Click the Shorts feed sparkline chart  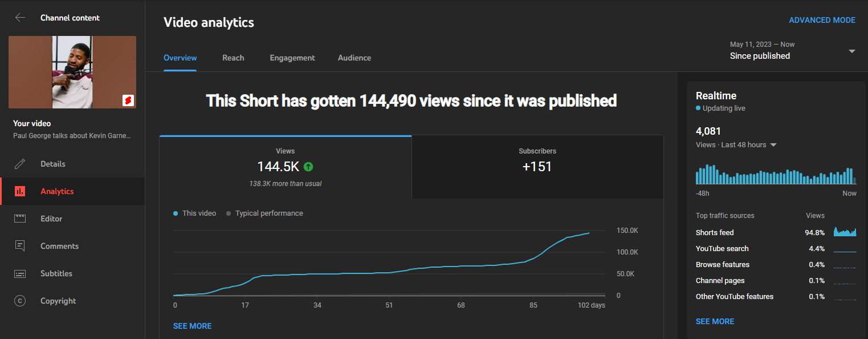(x=845, y=232)
